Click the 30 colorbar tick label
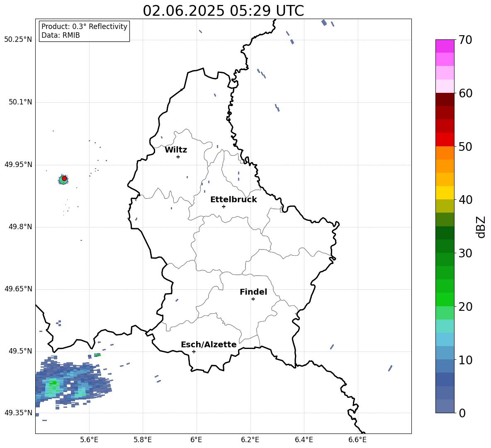The image size is (491, 448). 465,253
